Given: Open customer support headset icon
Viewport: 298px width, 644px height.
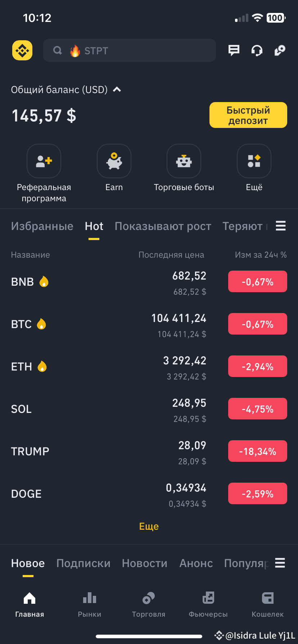Looking at the screenshot, I should pos(257,51).
